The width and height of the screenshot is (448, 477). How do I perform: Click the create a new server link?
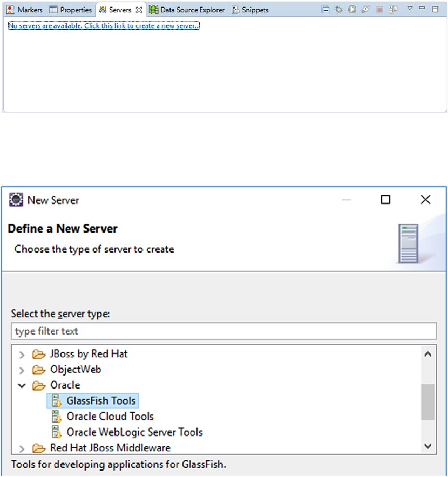point(104,26)
